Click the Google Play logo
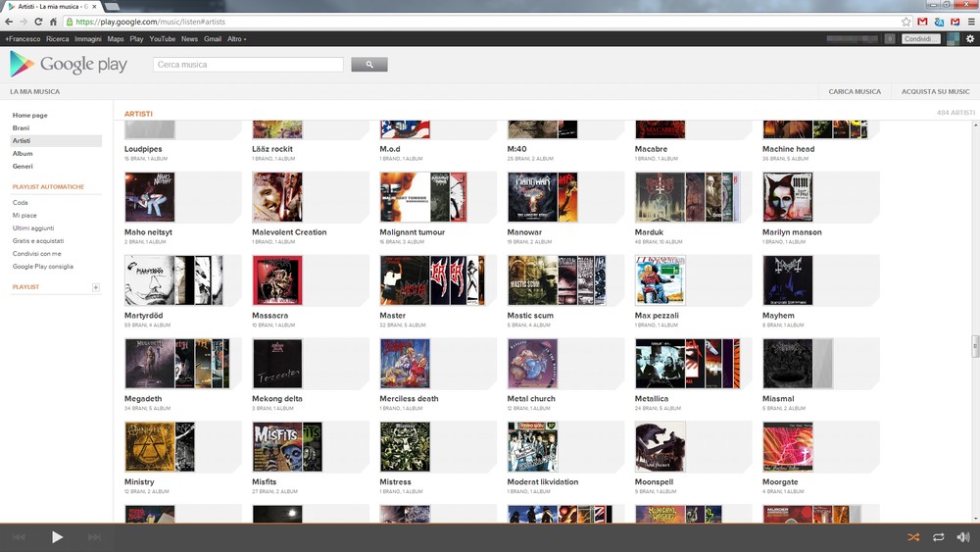The width and height of the screenshot is (980, 552). [x=69, y=65]
